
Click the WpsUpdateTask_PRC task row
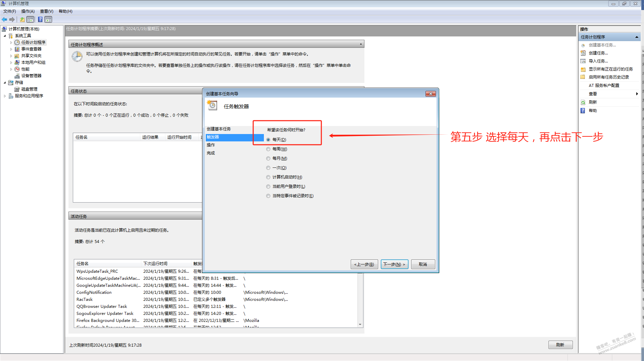(x=216, y=271)
